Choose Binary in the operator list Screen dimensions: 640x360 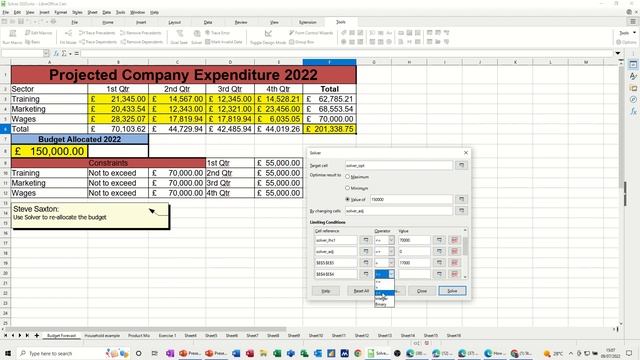coord(384,304)
